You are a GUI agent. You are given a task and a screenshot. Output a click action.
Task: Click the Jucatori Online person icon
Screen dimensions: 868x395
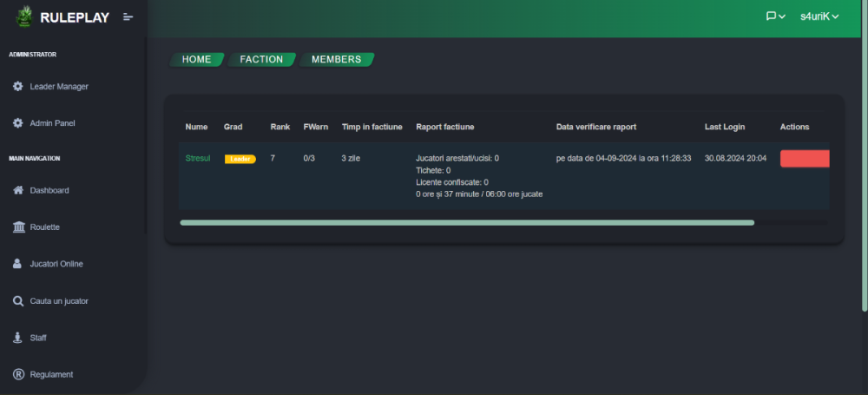tap(17, 264)
